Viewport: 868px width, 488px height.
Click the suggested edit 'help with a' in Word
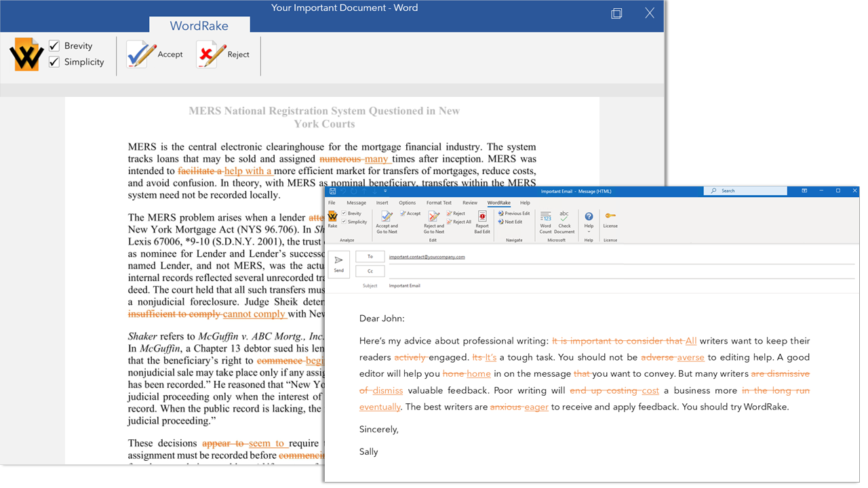coord(248,171)
